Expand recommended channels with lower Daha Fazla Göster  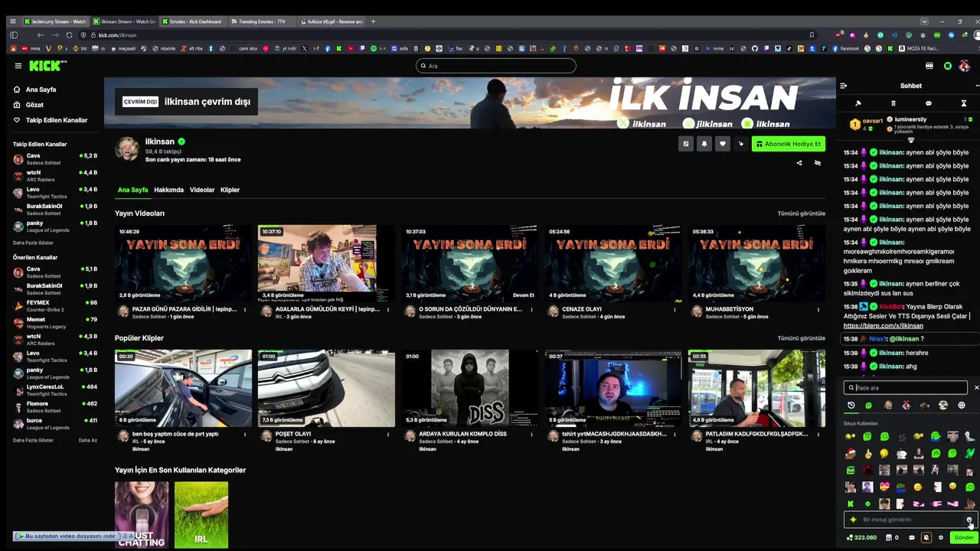33,440
